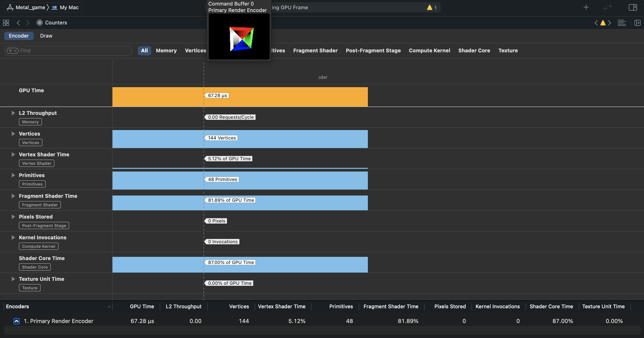Toggle the inspector sidebar panel icon
Screen dimensions: 644x338
[x=632, y=8]
